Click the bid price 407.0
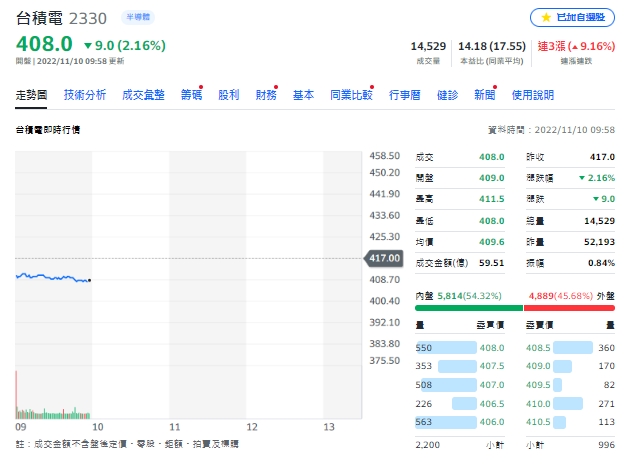Image resolution: width=631 pixels, height=467 pixels. coord(492,385)
